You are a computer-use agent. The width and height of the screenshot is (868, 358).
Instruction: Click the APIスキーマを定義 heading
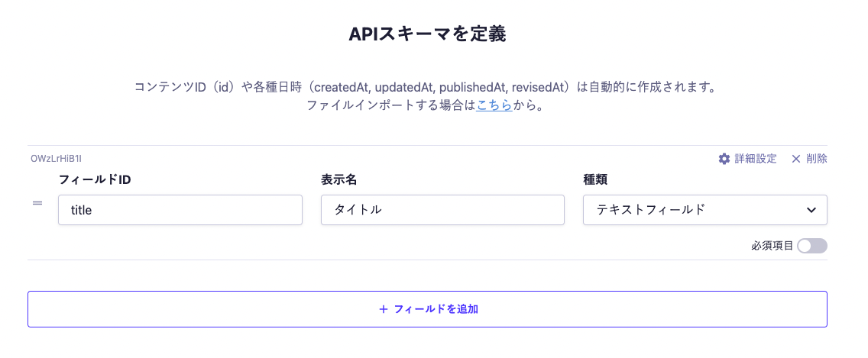(427, 34)
